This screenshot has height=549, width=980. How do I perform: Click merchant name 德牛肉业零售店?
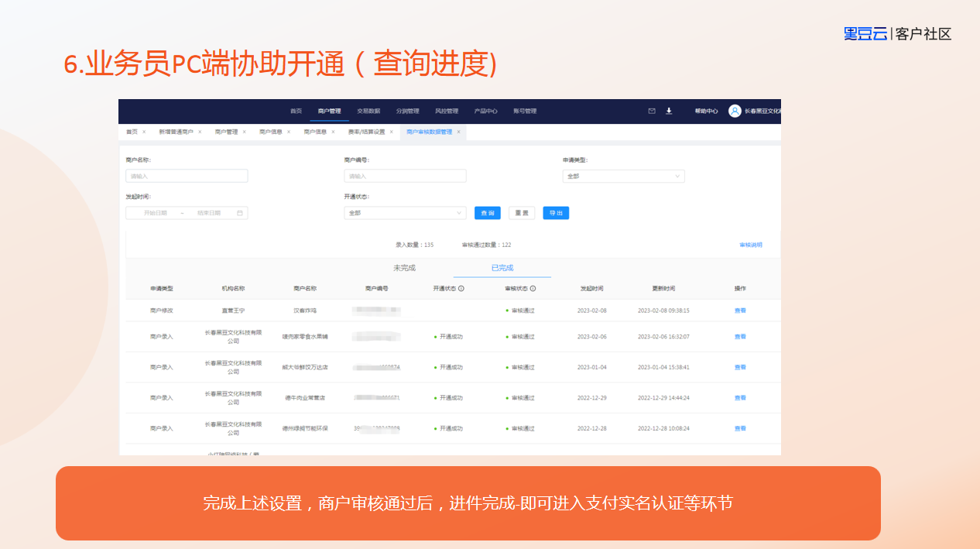[305, 398]
